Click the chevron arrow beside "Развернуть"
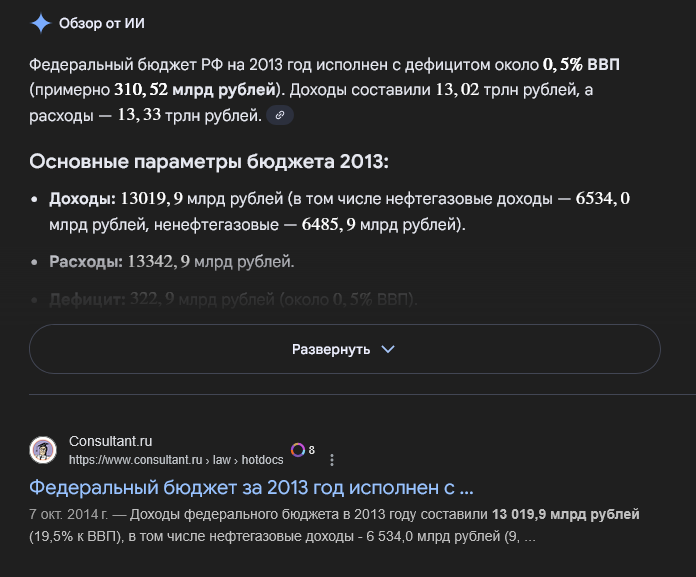Viewport: 696px width, 577px height. (x=388, y=349)
